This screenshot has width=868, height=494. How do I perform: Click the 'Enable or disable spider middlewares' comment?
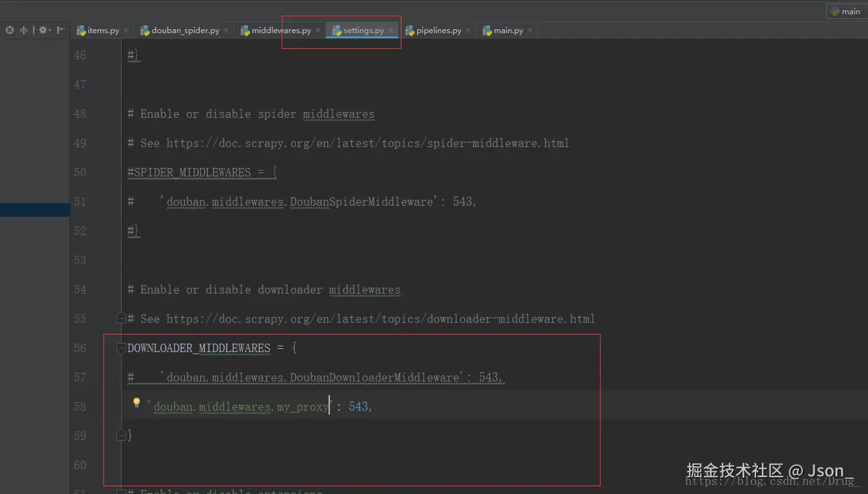point(251,114)
